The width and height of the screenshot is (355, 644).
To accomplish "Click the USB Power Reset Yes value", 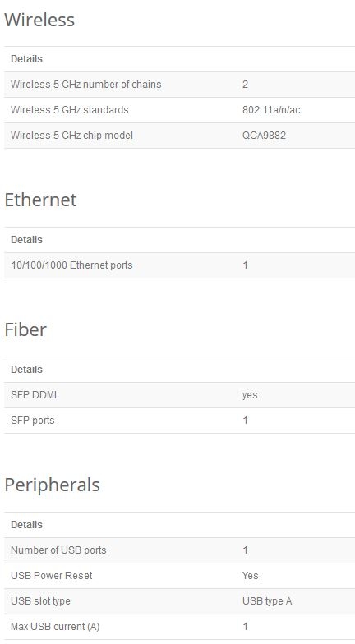I will [250, 576].
